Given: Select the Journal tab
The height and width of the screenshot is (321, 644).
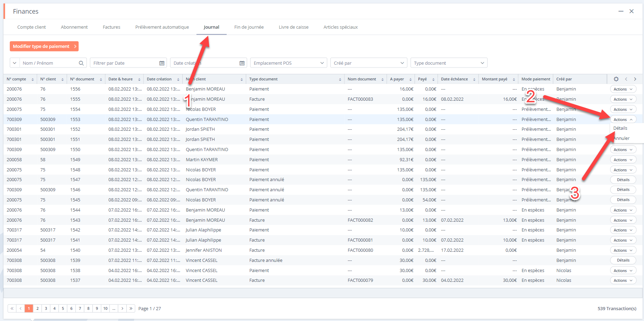Looking at the screenshot, I should coord(211,27).
